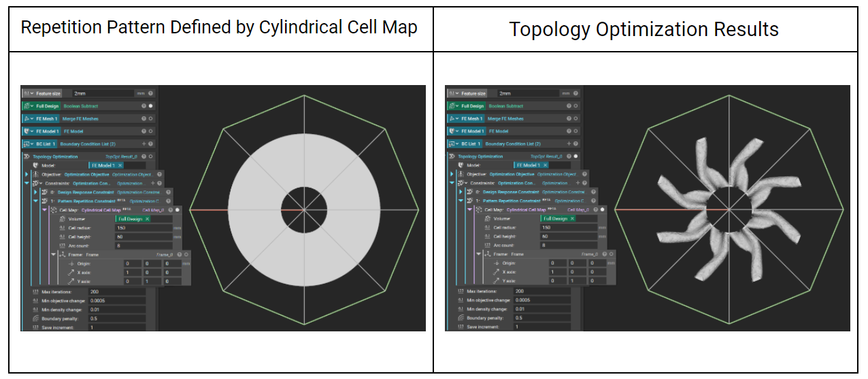Click Boundary penalty 0.5 field in right screenshot
The height and width of the screenshot is (379, 868).
(x=542, y=318)
